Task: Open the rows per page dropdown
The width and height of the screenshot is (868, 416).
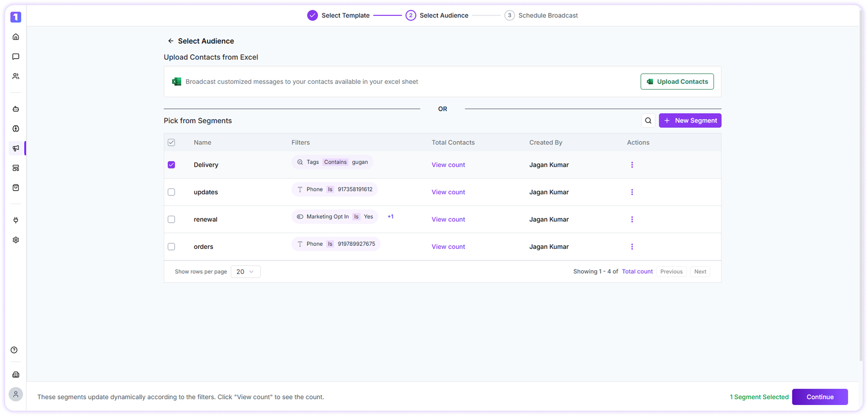Action: tap(245, 272)
